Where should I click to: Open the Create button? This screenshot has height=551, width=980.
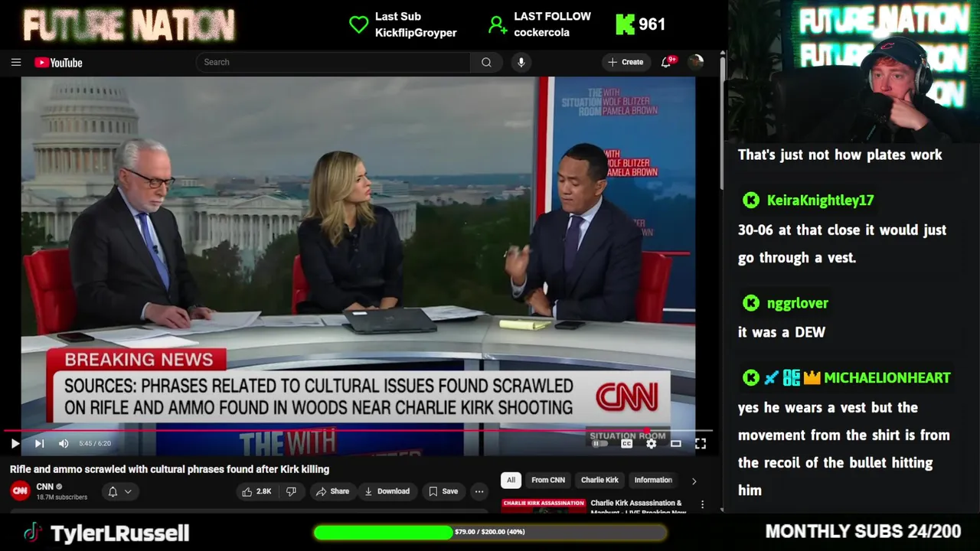click(626, 62)
